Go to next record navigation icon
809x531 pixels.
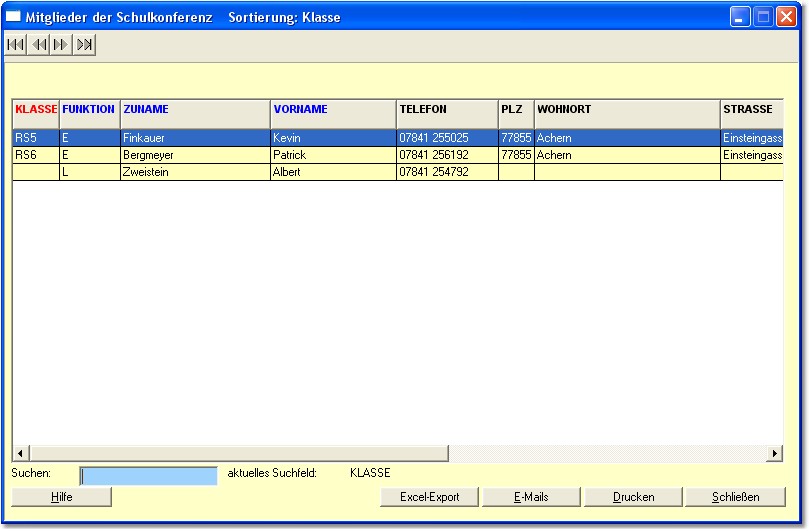61,44
